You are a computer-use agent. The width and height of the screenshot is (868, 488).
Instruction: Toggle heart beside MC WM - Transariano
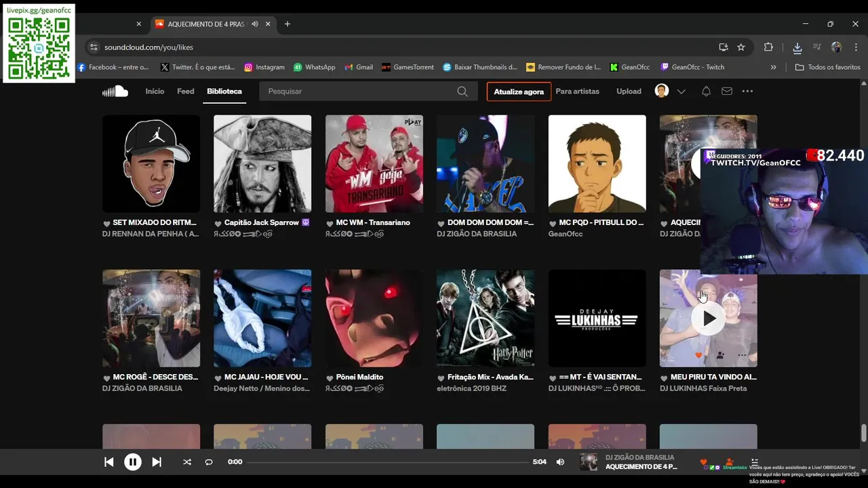click(x=330, y=223)
